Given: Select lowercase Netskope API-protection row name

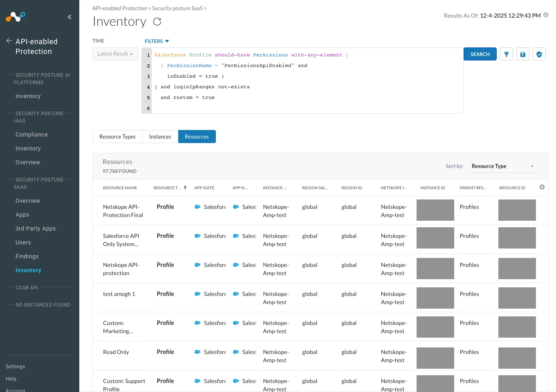Looking at the screenshot, I should coord(121,269).
